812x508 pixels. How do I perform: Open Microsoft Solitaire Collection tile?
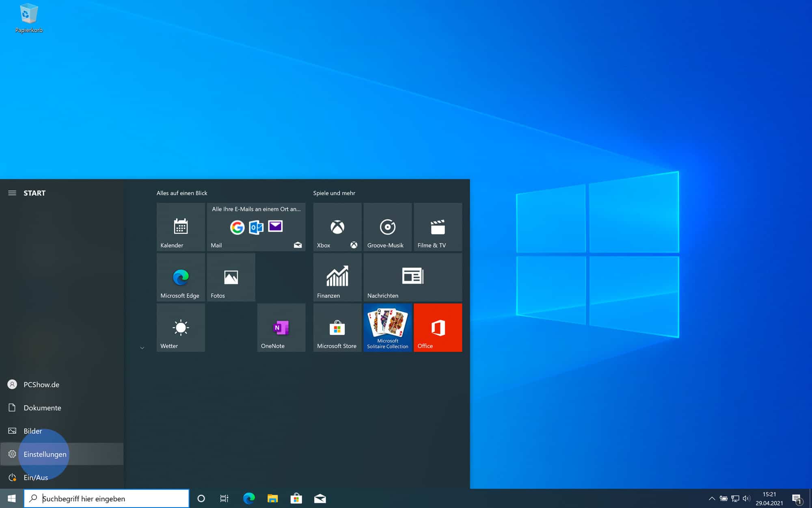(x=387, y=328)
